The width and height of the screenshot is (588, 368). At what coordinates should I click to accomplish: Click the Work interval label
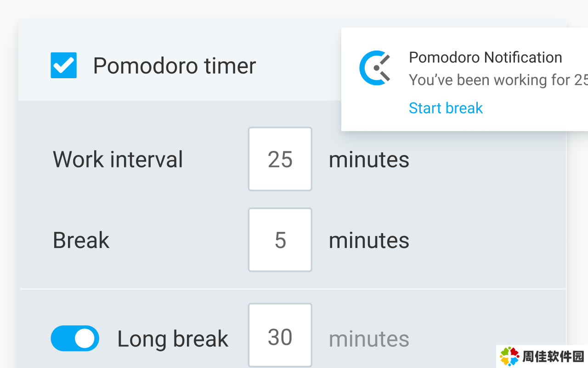pyautogui.click(x=118, y=160)
